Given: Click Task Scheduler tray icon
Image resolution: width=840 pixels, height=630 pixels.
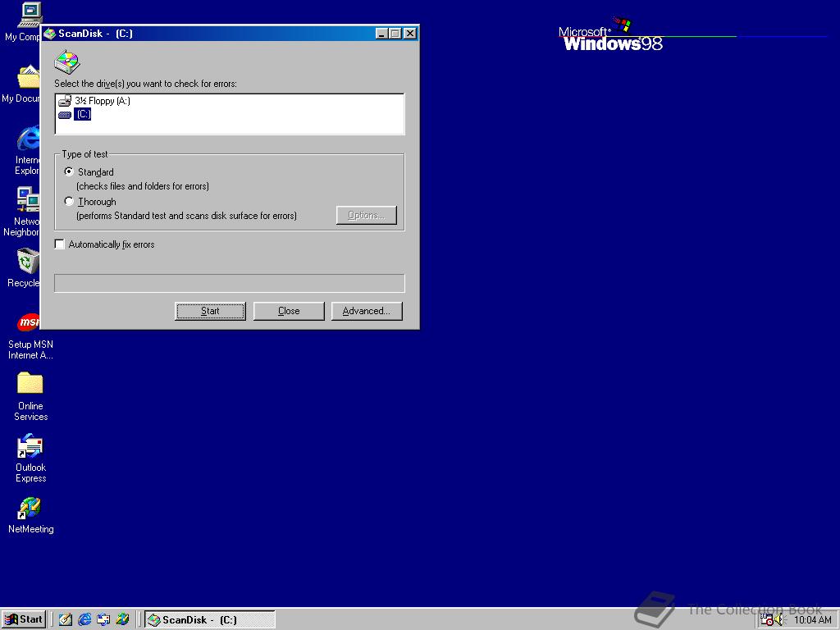Looking at the screenshot, I should coord(767,620).
